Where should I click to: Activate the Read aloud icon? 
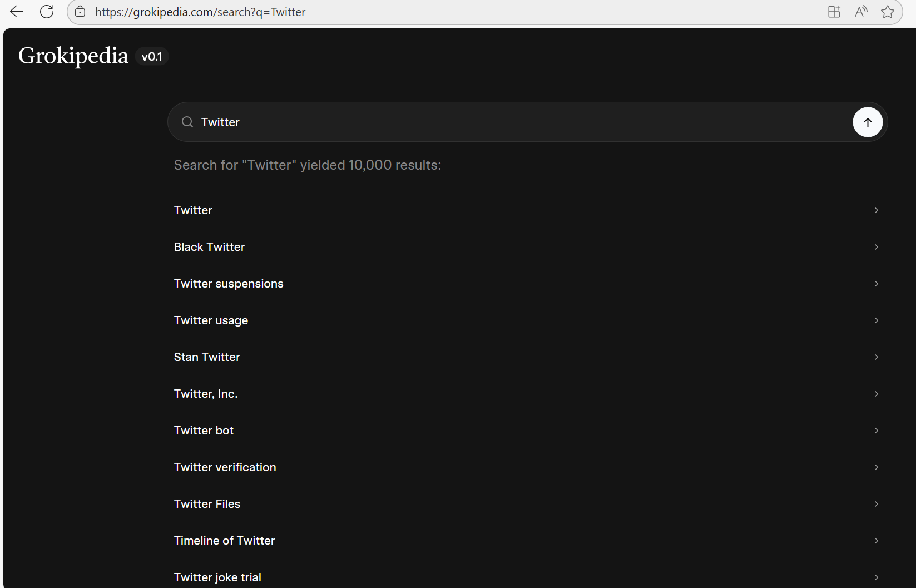(x=861, y=12)
